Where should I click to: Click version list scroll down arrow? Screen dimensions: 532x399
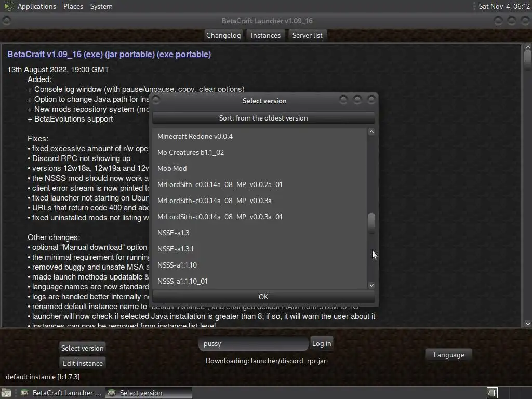pos(371,285)
